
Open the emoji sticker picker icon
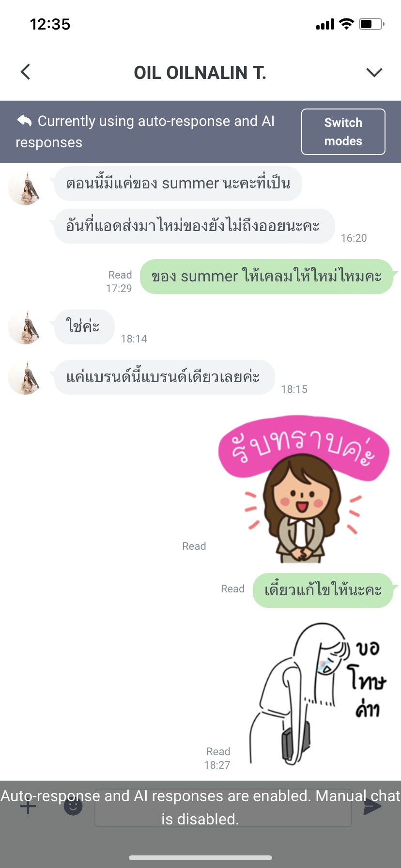click(x=73, y=806)
